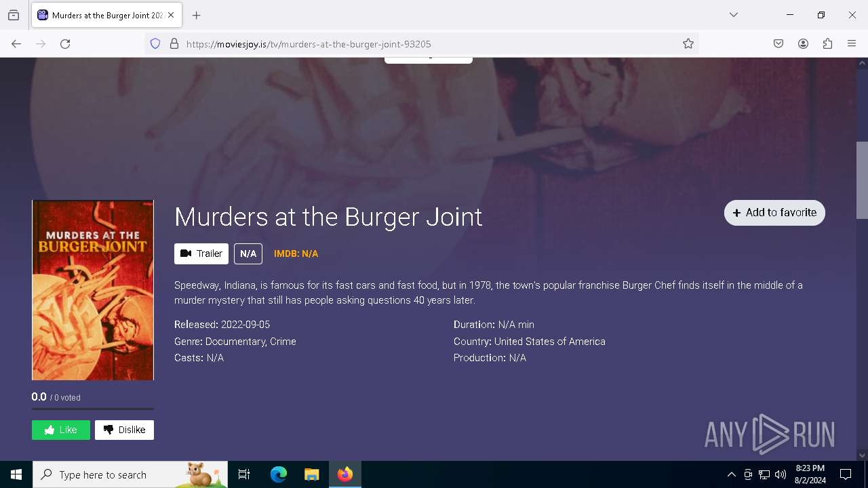Open Firefox recent browsing view icon
This screenshot has height=488, width=868.
(14, 15)
